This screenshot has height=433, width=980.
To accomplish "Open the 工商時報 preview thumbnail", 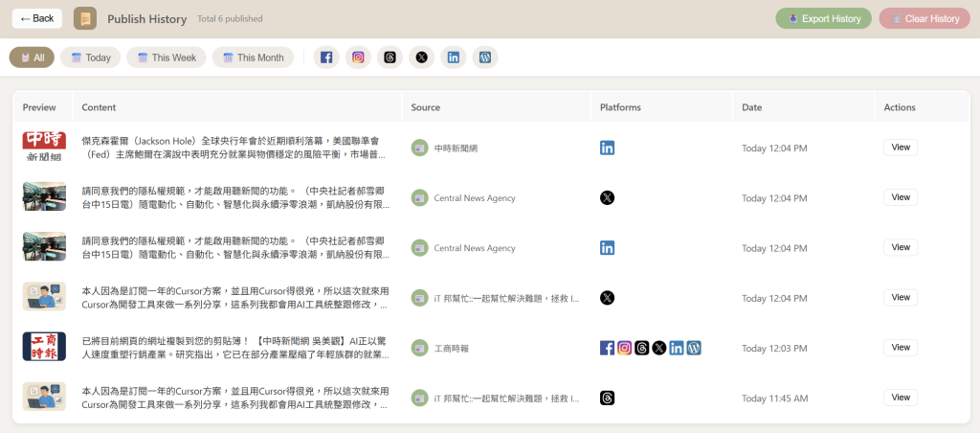I will (44, 347).
